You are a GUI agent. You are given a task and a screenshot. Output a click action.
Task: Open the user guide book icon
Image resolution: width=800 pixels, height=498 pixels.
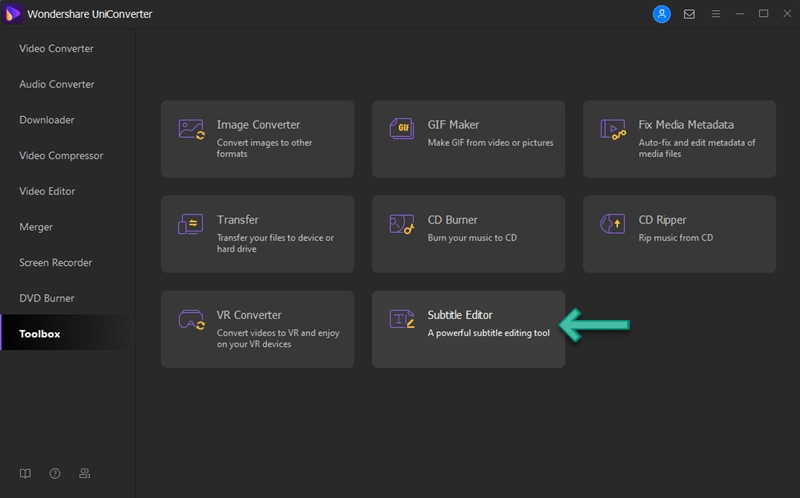coord(25,474)
